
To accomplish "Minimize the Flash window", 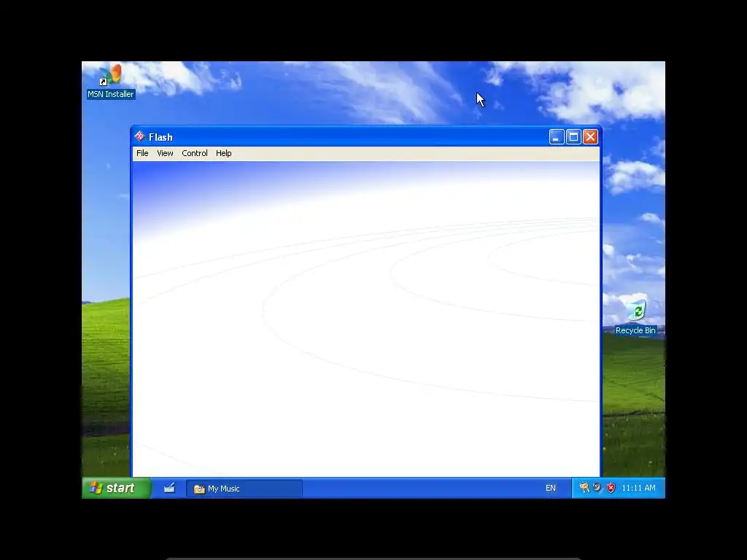I will 557,137.
